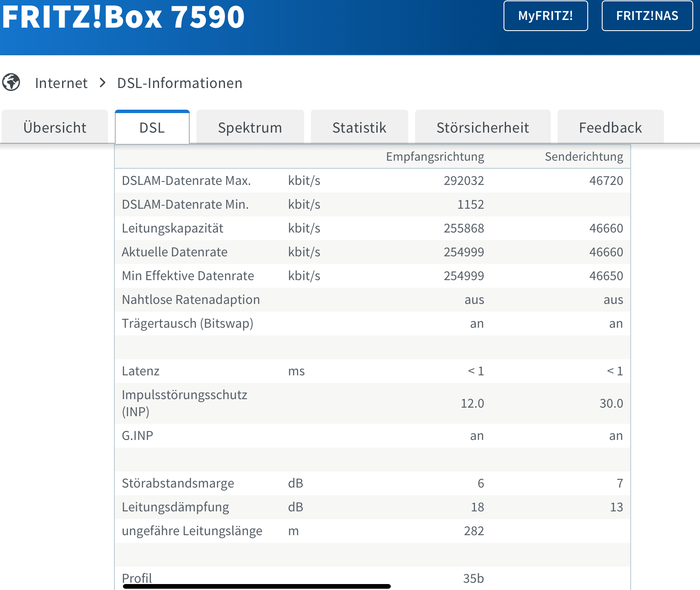Viewport: 700px width, 590px height.
Task: Select the DSLAM-Datenrate Max. label
Action: tap(186, 181)
